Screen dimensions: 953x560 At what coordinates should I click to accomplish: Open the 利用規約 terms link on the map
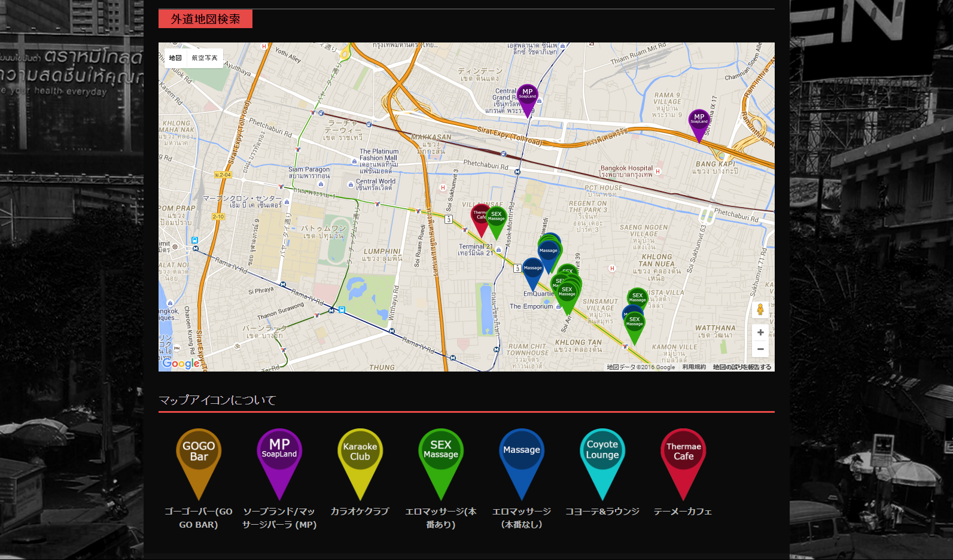pyautogui.click(x=694, y=367)
